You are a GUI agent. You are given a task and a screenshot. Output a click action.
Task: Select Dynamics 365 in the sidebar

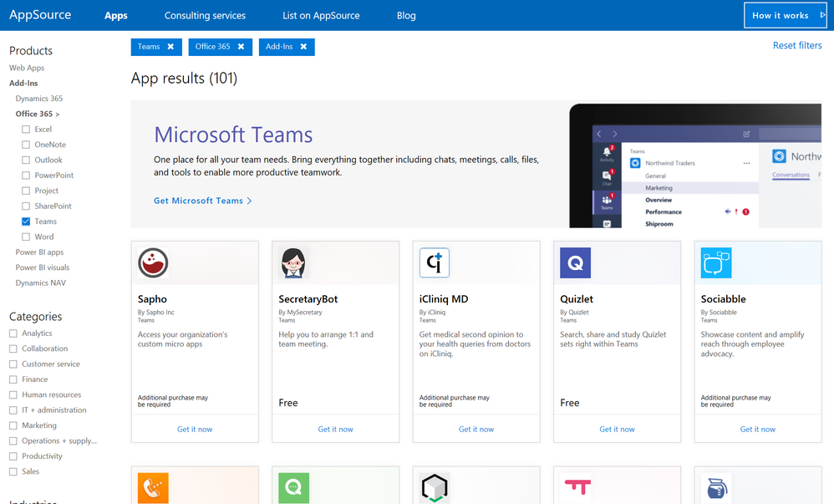tap(38, 99)
